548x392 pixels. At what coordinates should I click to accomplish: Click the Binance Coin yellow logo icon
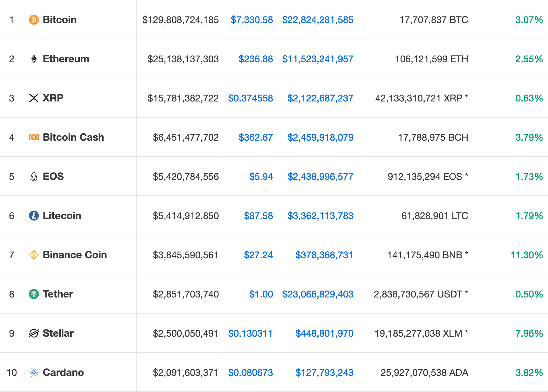pyautogui.click(x=34, y=255)
